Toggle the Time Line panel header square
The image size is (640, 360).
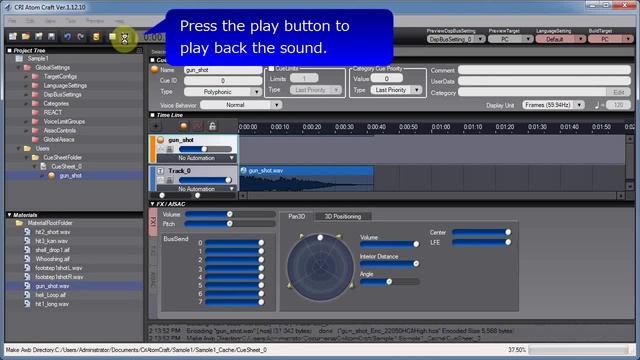(x=153, y=116)
